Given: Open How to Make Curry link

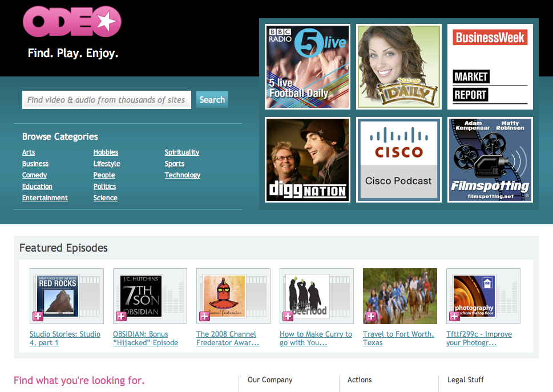Looking at the screenshot, I should (316, 338).
